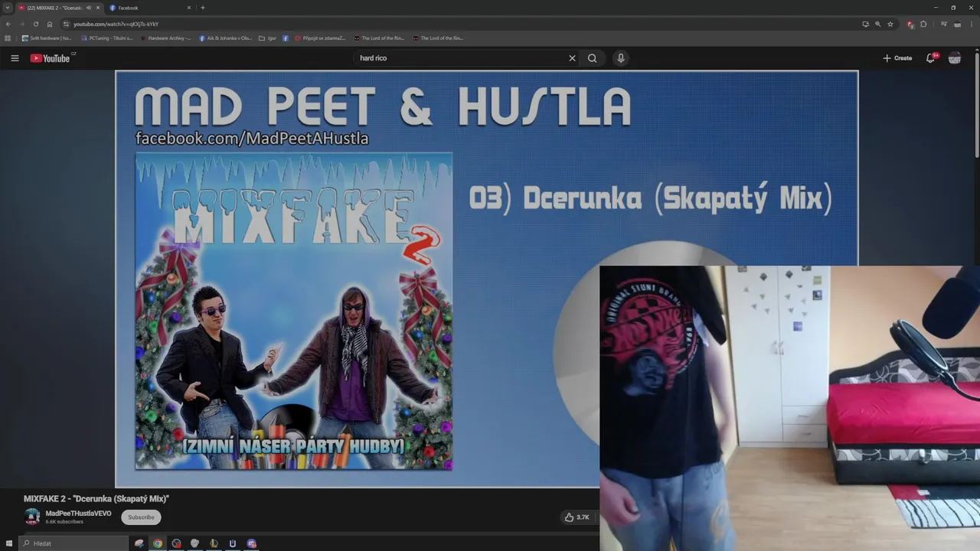Screen dimensions: 980x551
Task: Open Chrome three-dot menu
Action: tap(972, 24)
